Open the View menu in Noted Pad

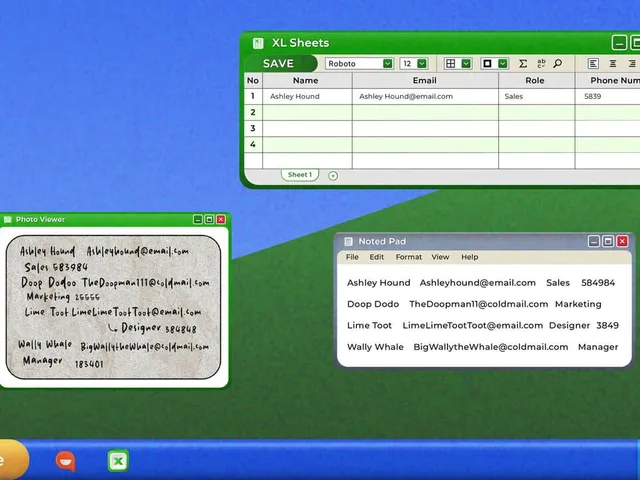pos(440,257)
